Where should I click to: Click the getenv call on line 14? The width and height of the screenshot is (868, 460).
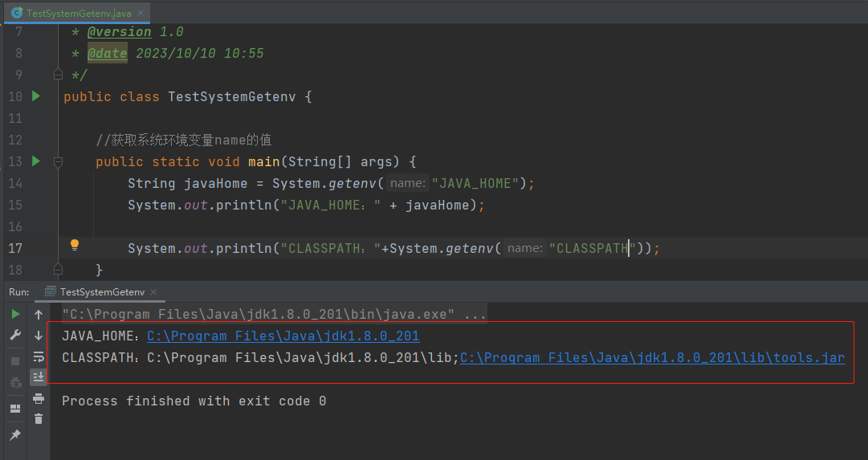click(x=352, y=183)
